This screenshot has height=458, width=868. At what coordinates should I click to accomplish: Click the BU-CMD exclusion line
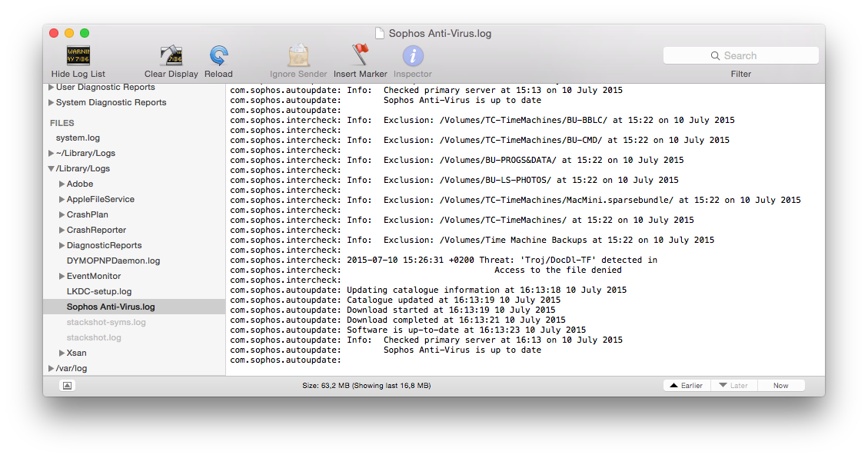pos(480,141)
